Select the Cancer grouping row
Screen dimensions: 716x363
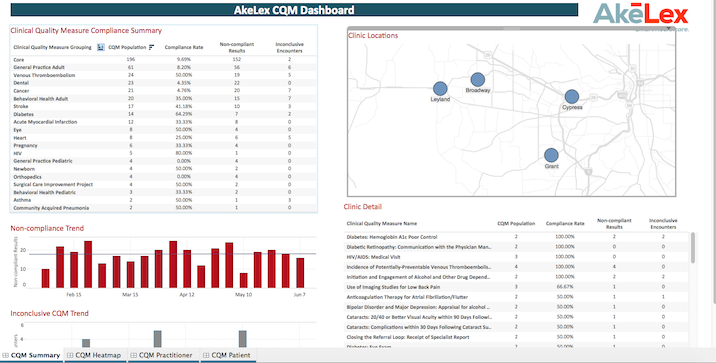pyautogui.click(x=163, y=91)
